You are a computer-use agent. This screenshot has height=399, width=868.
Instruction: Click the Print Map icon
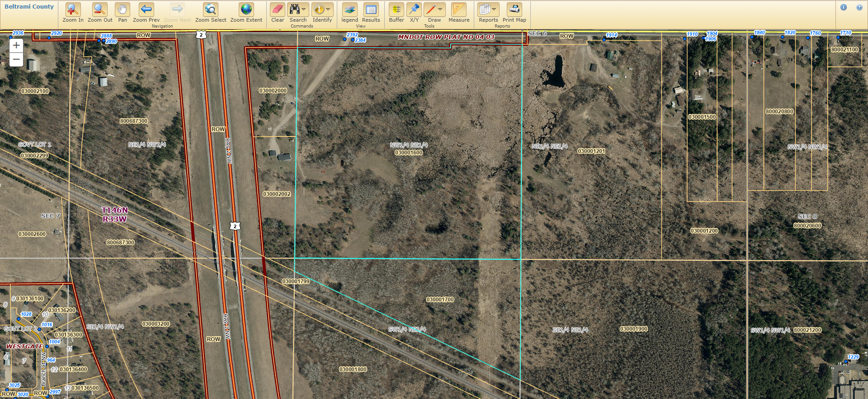pyautogui.click(x=514, y=9)
